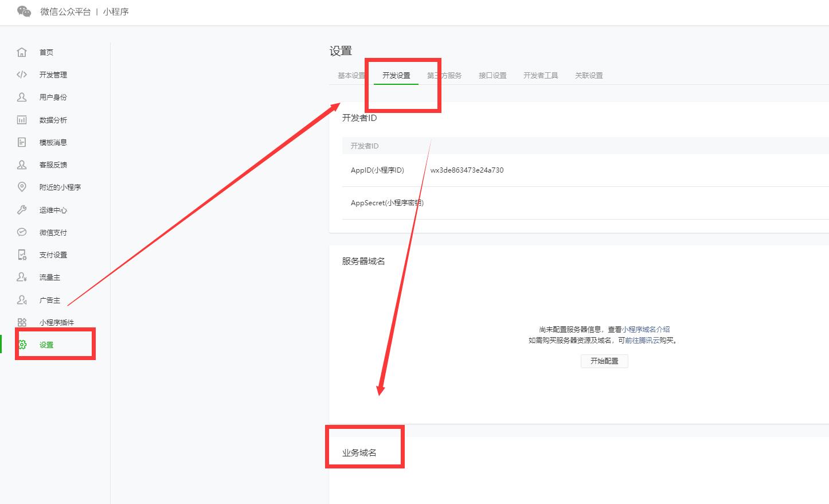
Task: Select the 首页 home icon in sidebar
Action: tap(22, 52)
